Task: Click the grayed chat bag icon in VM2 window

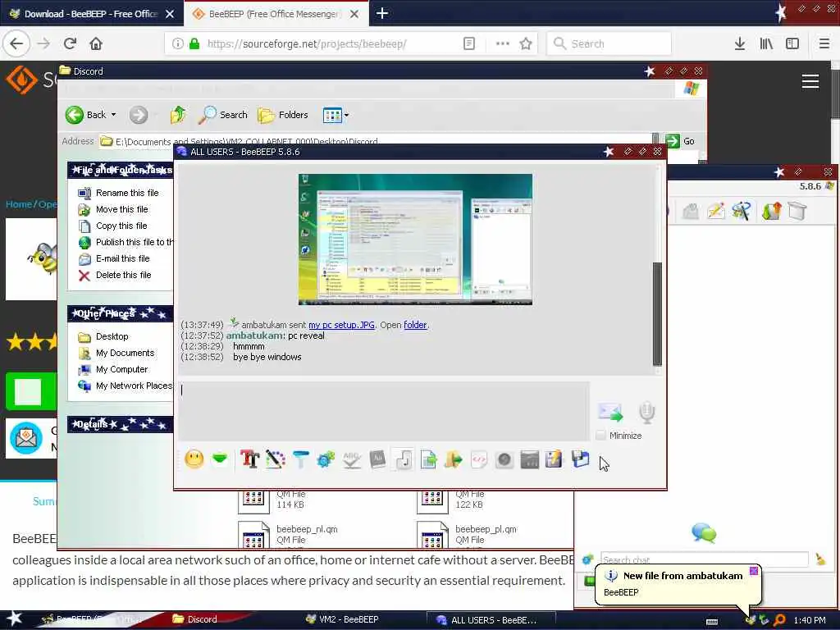Action: 691,212
